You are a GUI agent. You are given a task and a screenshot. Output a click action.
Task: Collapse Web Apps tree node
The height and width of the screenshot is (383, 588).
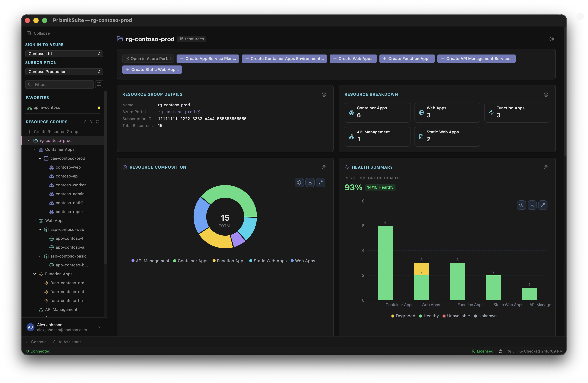tap(35, 221)
